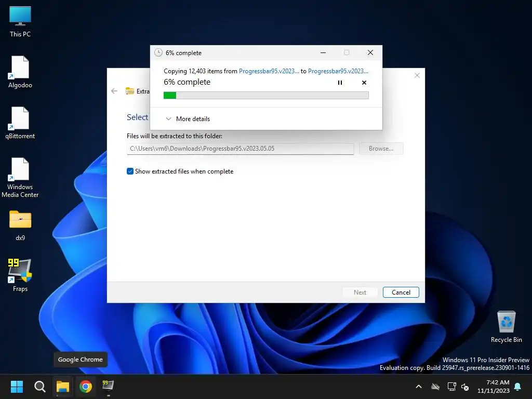This screenshot has height=399, width=532.
Task: Open taskbar Search
Action: point(39,387)
